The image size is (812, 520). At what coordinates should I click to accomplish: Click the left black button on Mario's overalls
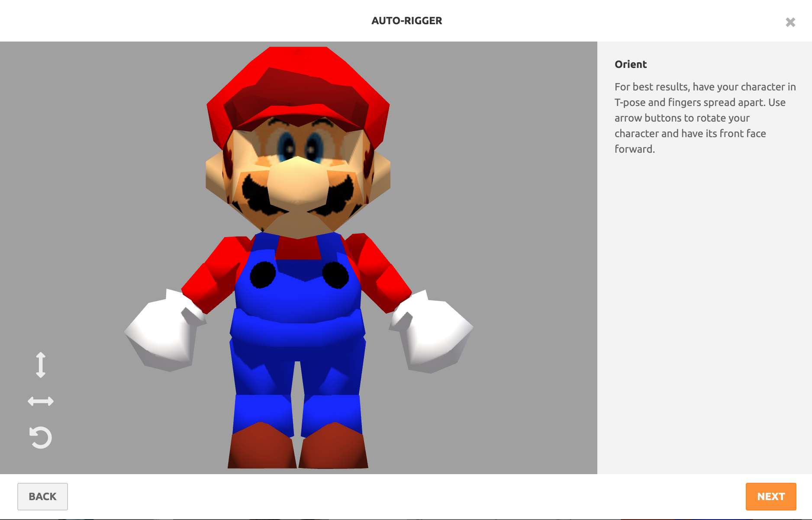(x=262, y=275)
